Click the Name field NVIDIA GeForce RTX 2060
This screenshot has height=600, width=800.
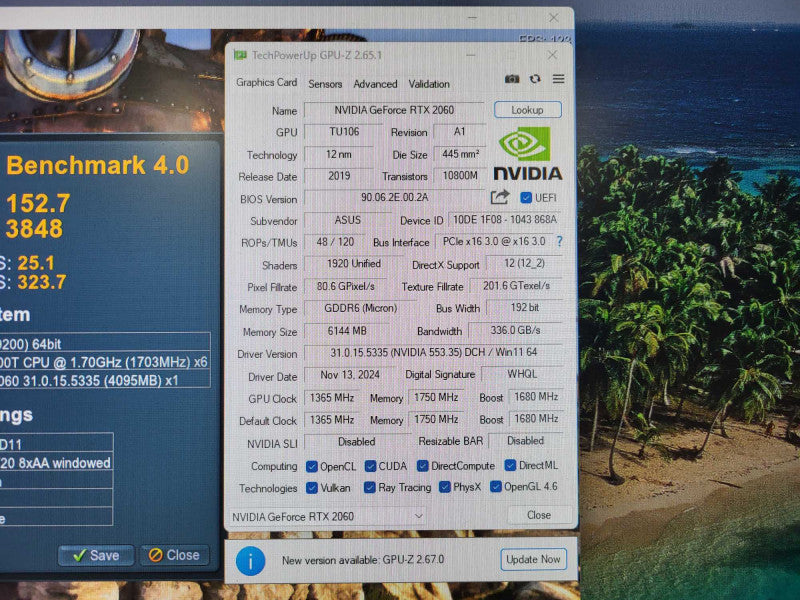(x=394, y=110)
